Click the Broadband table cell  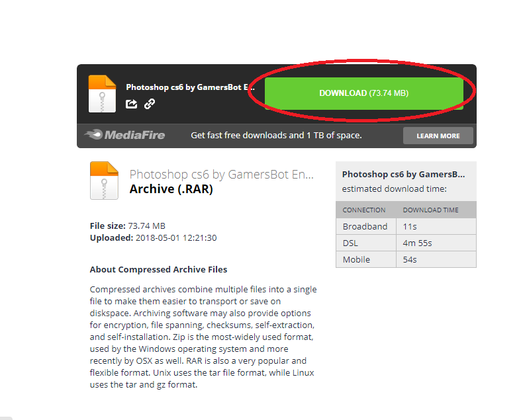[366, 226]
